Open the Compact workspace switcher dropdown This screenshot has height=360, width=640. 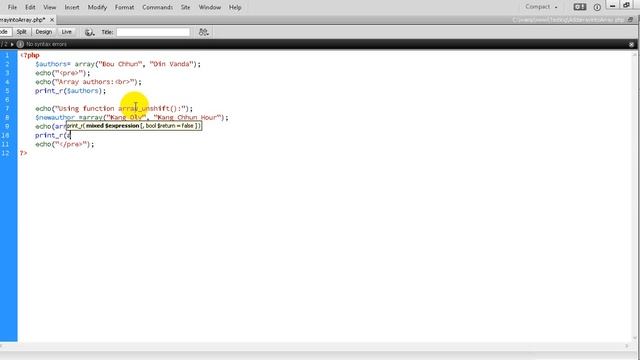pos(541,7)
